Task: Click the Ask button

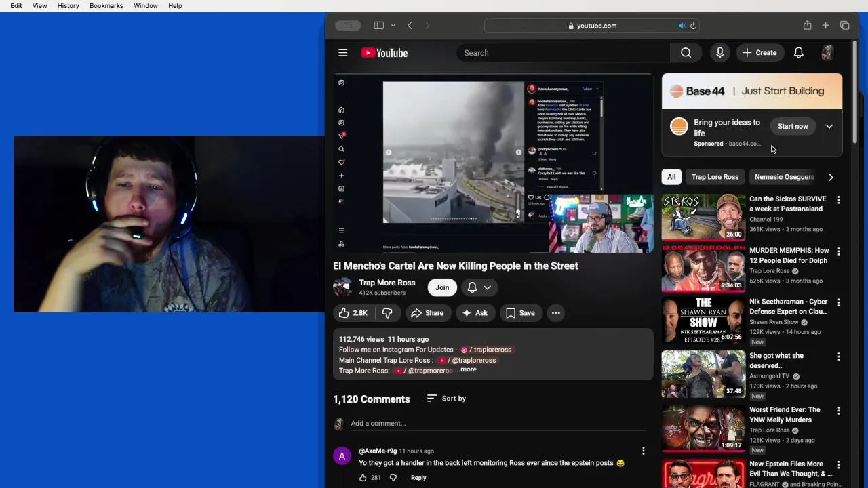Action: tap(475, 313)
